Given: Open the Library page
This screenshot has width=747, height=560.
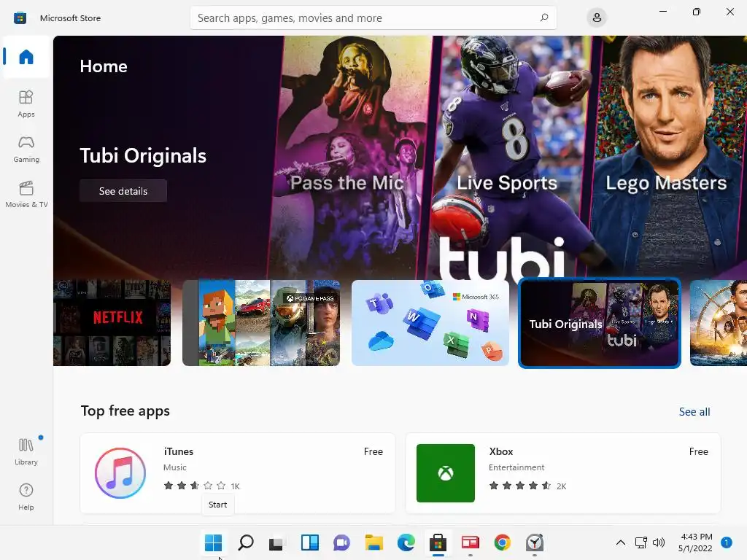Looking at the screenshot, I should coord(26,452).
